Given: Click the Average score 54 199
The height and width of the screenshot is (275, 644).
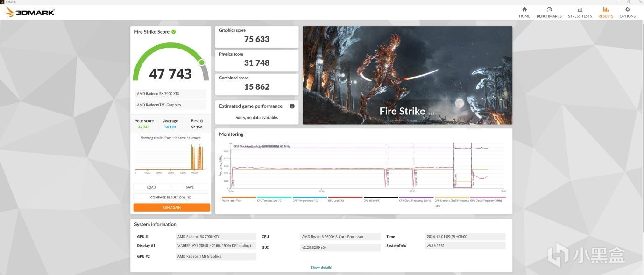Looking at the screenshot, I should [170, 127].
